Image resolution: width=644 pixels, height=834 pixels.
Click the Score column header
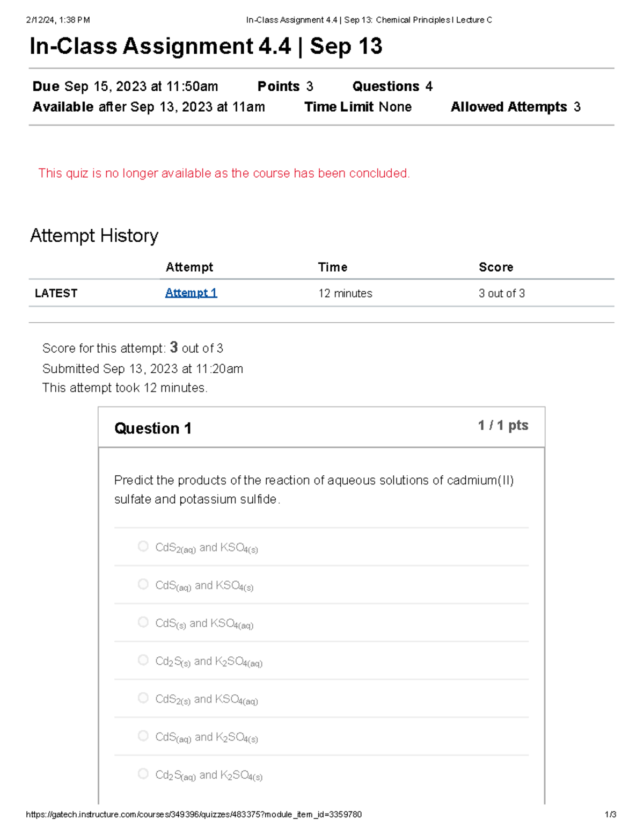tap(496, 267)
